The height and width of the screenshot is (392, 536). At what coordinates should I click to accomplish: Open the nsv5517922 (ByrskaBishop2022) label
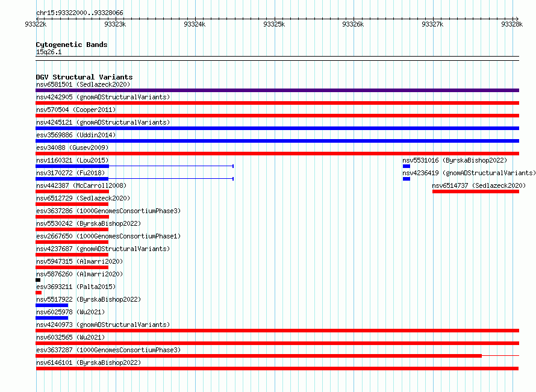[x=89, y=299]
